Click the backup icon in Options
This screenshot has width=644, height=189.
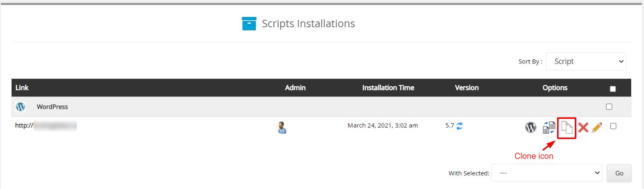pos(549,127)
